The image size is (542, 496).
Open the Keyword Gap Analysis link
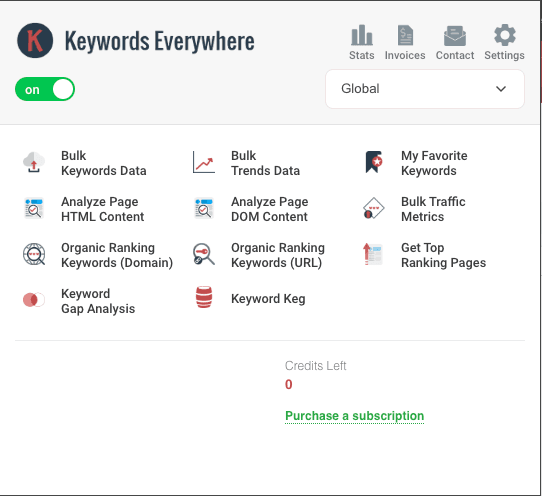click(98, 301)
